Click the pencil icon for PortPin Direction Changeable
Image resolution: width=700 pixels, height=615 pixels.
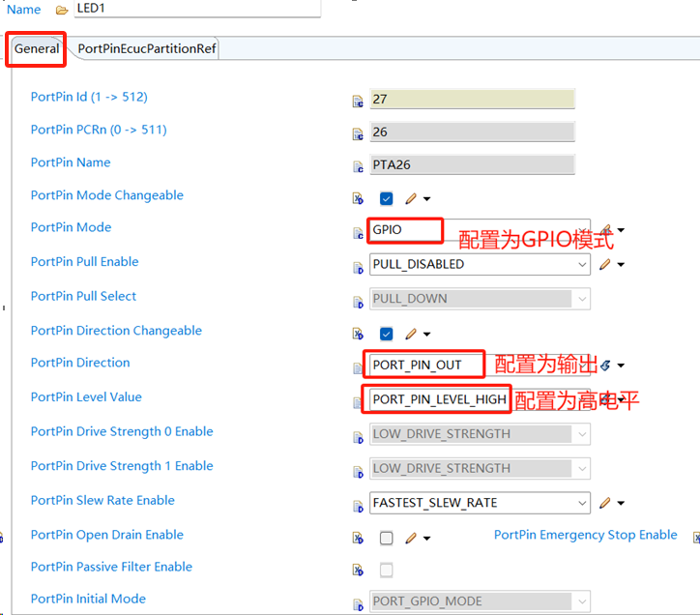[x=411, y=334]
